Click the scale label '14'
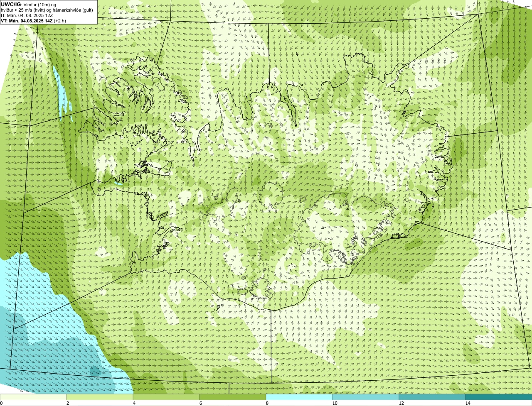Screen dimensions: 532x406 [x=468, y=403]
